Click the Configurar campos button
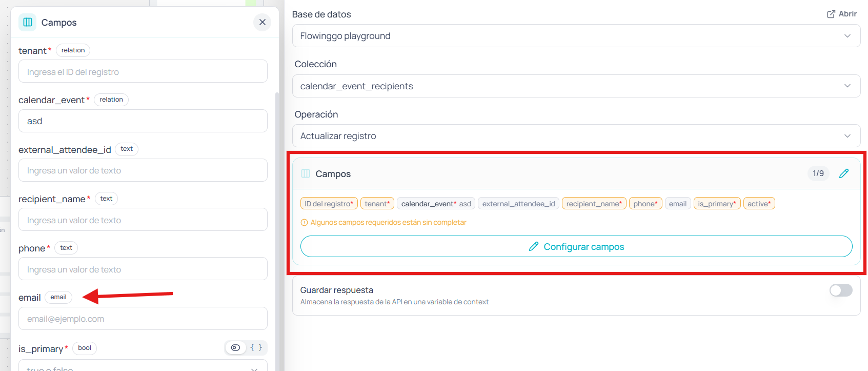 pos(576,247)
